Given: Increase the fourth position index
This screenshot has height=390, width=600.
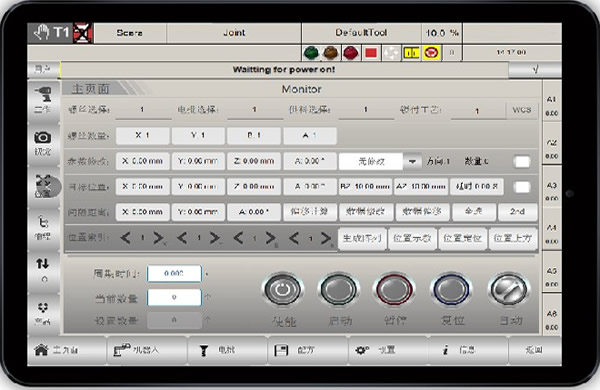Looking at the screenshot, I should pos(326,238).
